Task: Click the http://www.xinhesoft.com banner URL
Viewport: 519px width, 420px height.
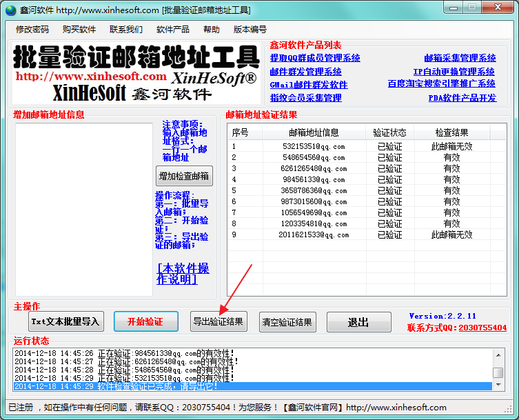Action: pyautogui.click(x=91, y=76)
